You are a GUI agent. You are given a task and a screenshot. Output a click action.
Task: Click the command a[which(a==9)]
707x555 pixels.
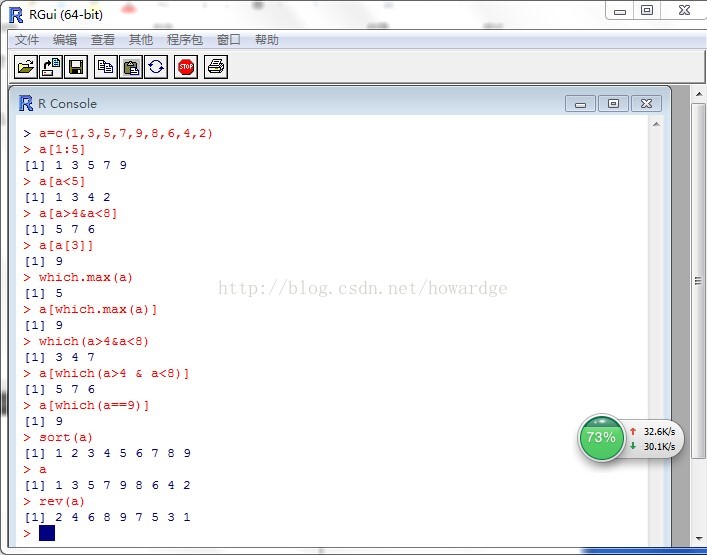coord(94,405)
